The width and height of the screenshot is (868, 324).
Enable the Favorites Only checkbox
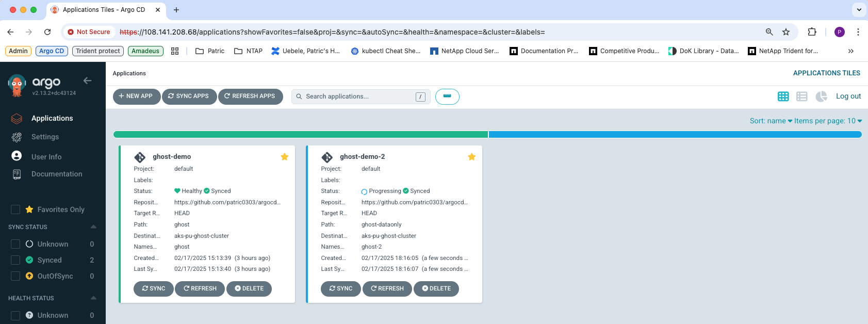(15, 209)
